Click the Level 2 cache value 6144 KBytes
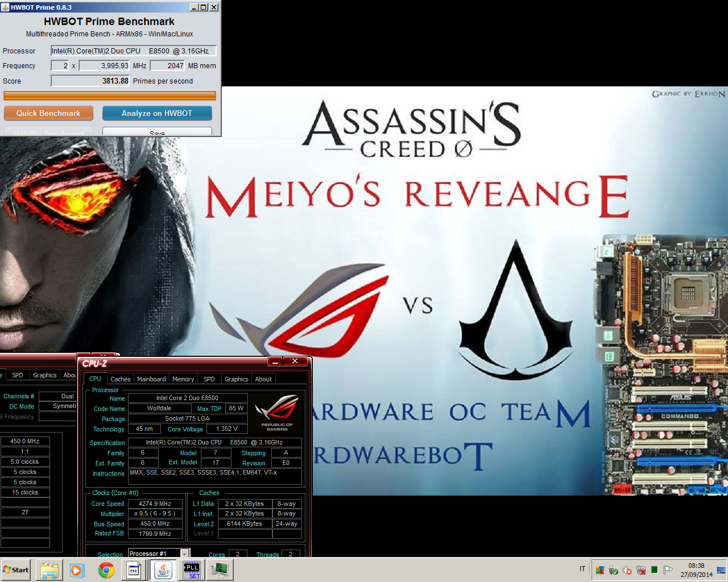Screen dimensions: 728x582 (x=245, y=523)
